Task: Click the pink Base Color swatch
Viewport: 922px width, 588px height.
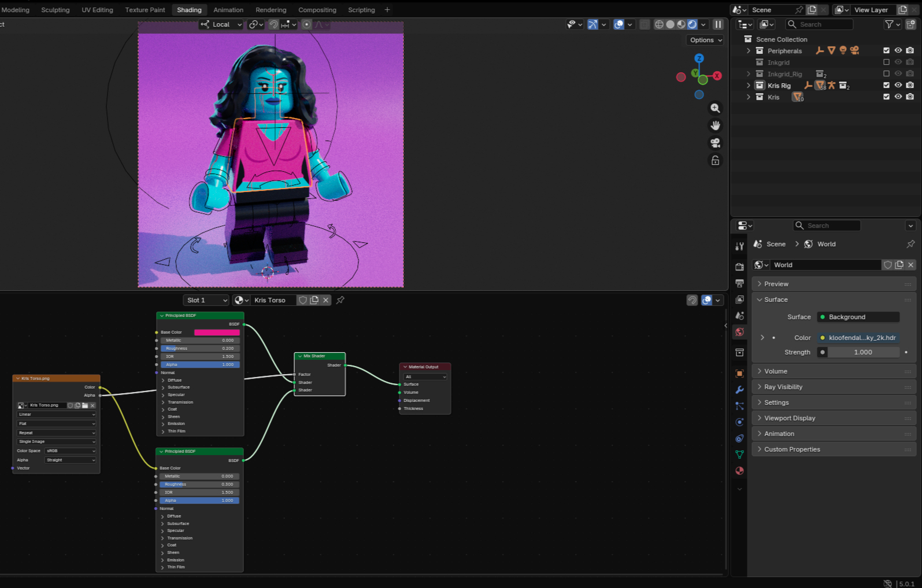Action: pos(217,332)
